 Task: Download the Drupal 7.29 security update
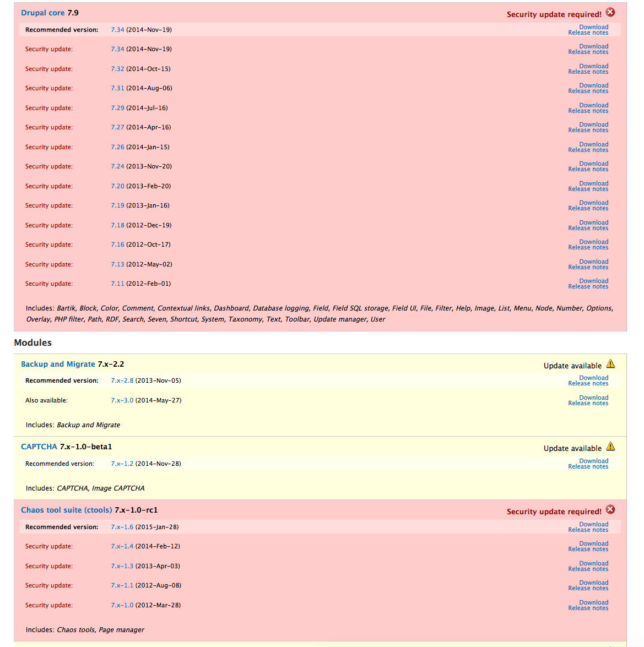click(594, 106)
